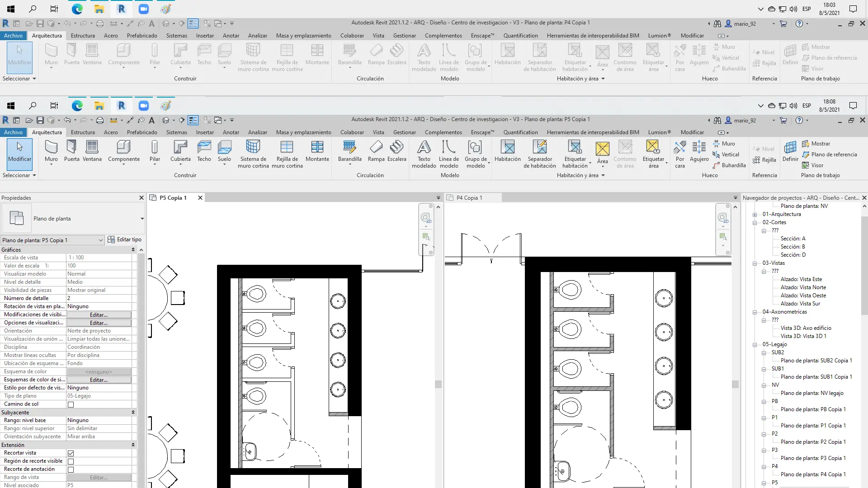Select Suelo tool in P5 Copia 1 window ribbon

(224, 151)
